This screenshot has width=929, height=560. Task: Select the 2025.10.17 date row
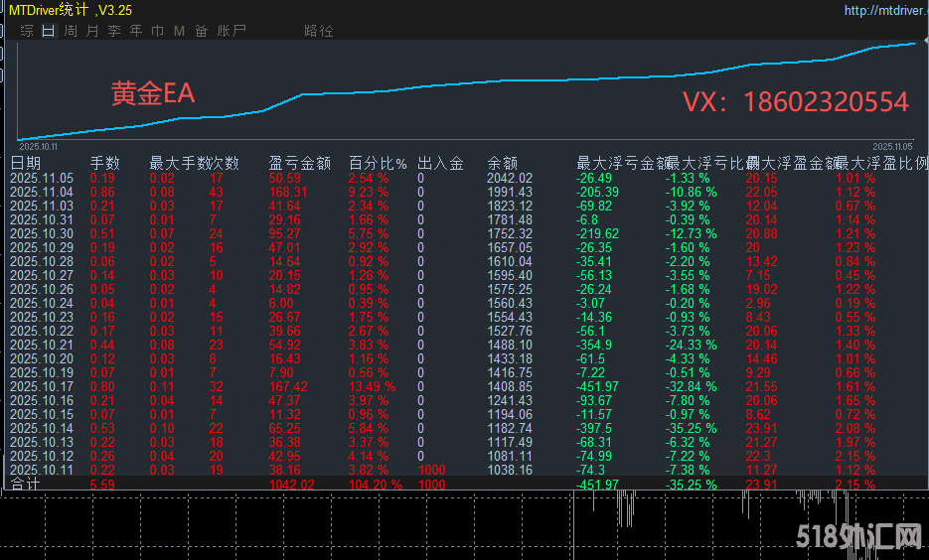[42, 386]
